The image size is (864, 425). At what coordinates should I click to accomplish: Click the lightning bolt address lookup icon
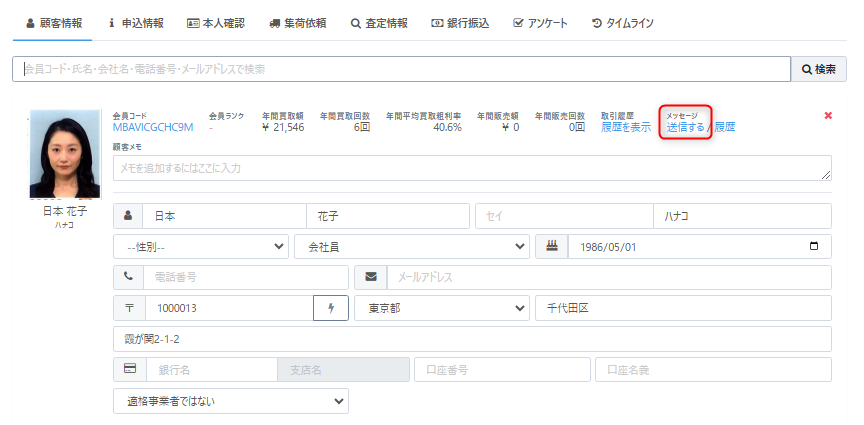click(x=331, y=308)
